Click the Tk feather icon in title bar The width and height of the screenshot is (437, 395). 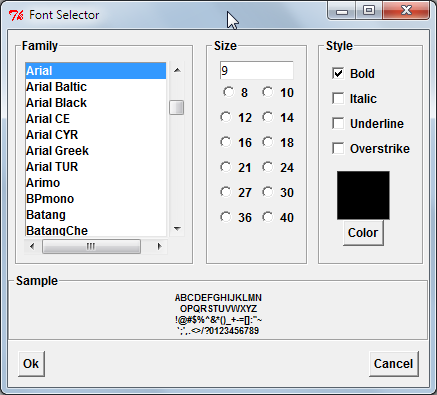tap(16, 15)
